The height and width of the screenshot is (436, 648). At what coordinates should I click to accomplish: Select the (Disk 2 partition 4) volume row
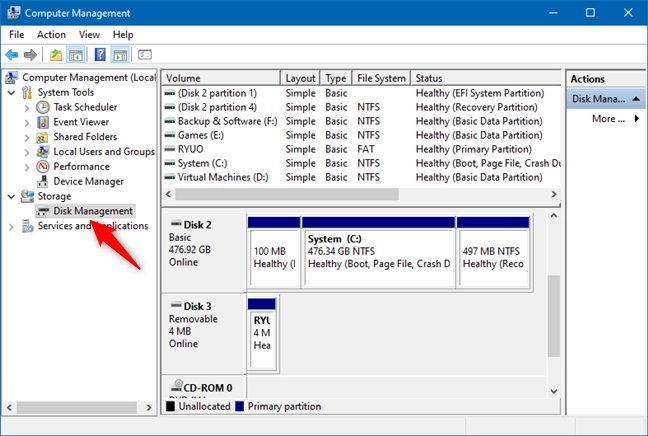(x=361, y=107)
